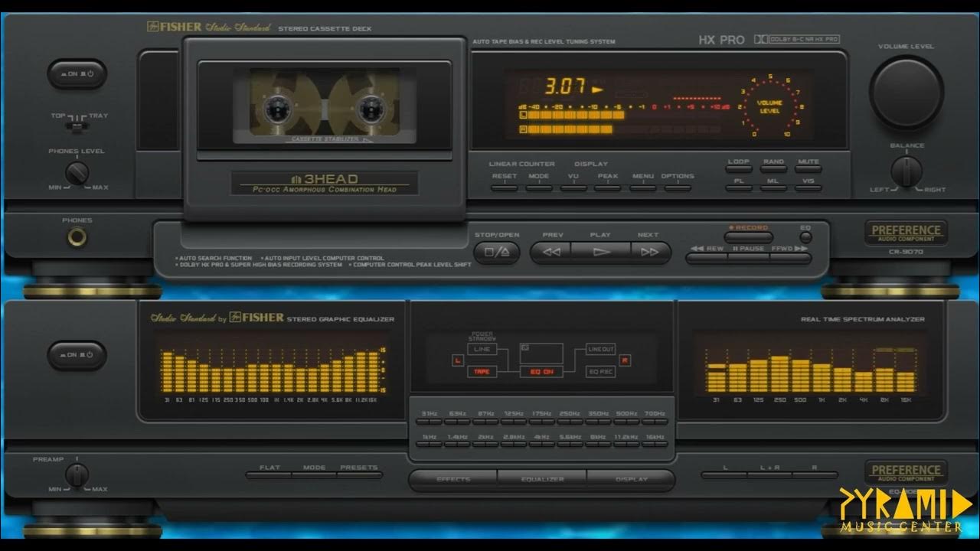Toggle the small round EQ button
Screen dimensions: 980x551
point(805,237)
